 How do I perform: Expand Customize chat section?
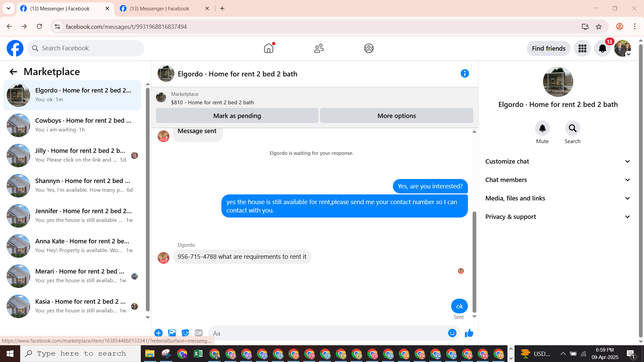(558, 162)
